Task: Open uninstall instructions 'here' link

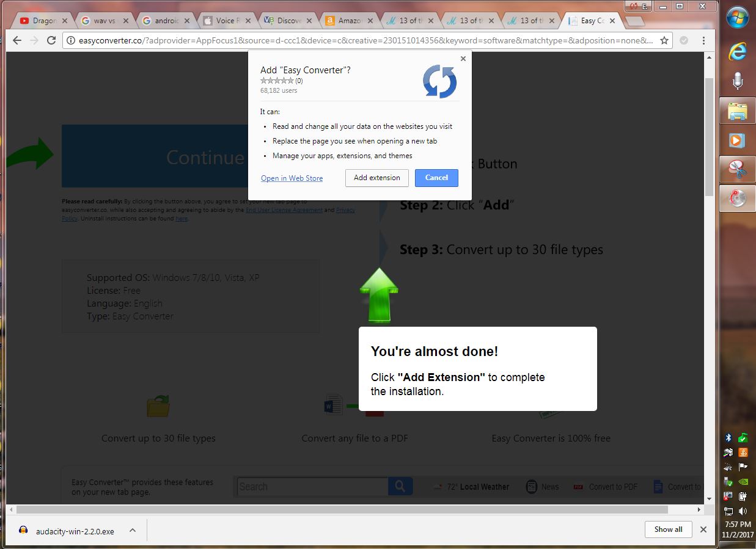Action: (182, 219)
